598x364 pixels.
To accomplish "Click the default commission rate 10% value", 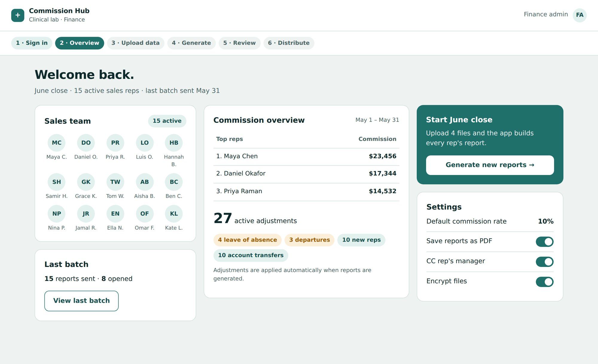I will tap(546, 221).
